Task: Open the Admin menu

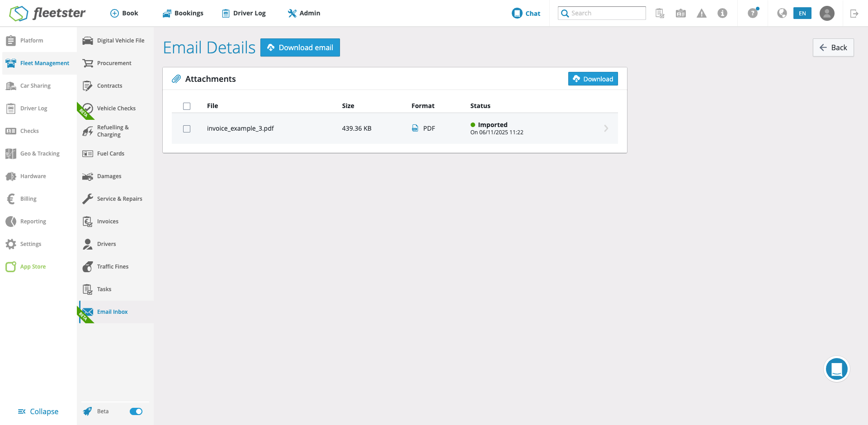Action: [x=304, y=14]
